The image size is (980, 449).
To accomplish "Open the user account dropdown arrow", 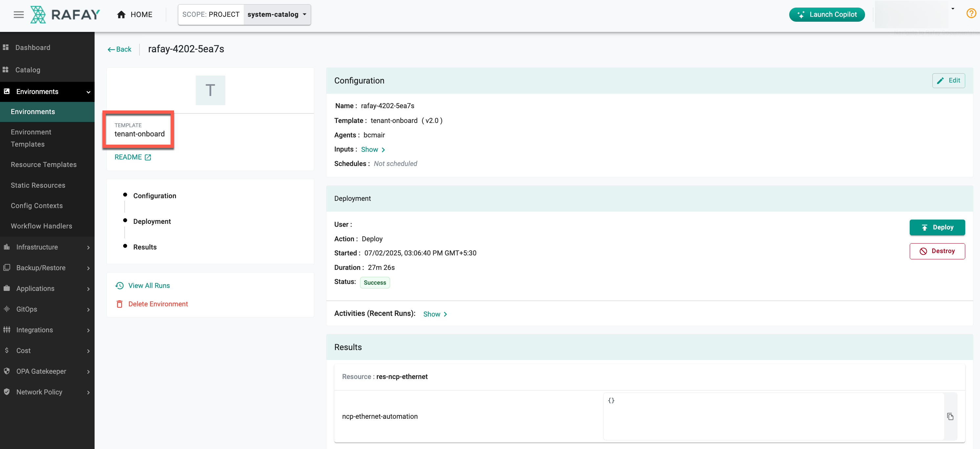I will click(953, 9).
